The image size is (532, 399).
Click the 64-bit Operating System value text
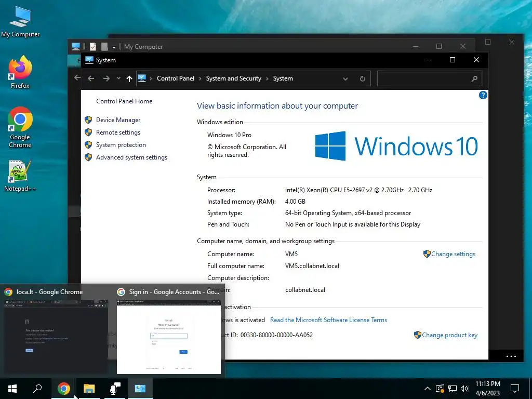tap(348, 213)
